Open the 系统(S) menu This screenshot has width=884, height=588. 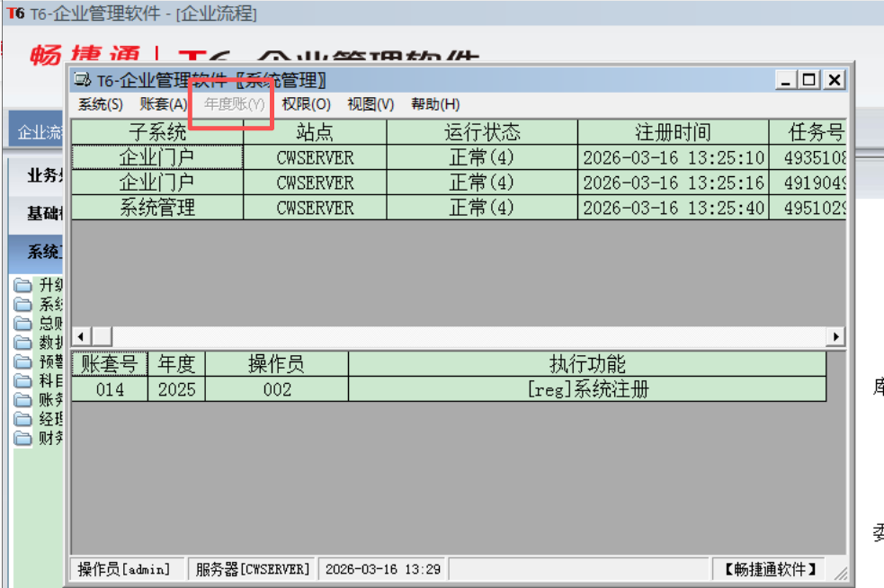coord(100,104)
